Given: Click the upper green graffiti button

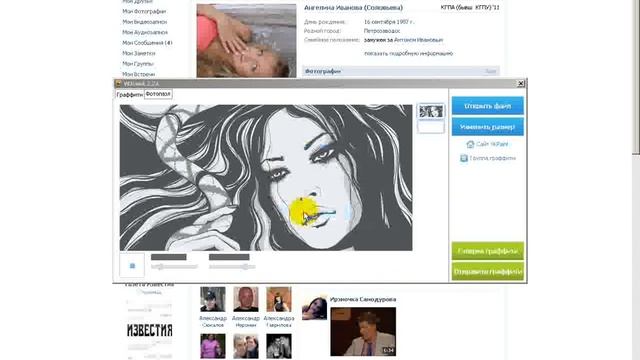Looking at the screenshot, I should click(487, 251).
